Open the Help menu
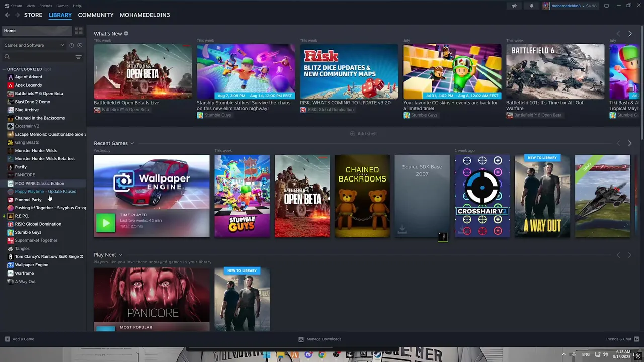 (77, 6)
